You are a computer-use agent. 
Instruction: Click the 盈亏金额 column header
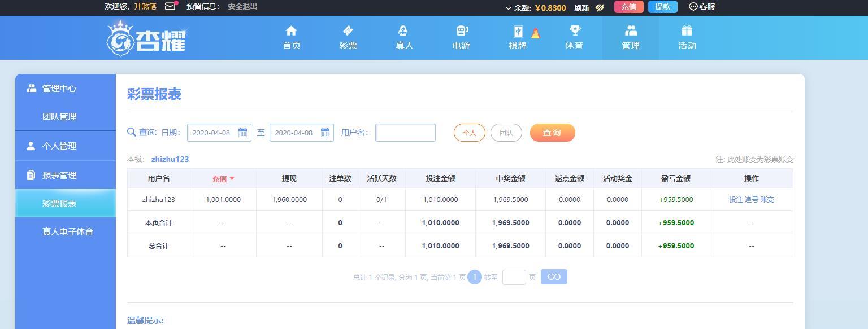[676, 178]
